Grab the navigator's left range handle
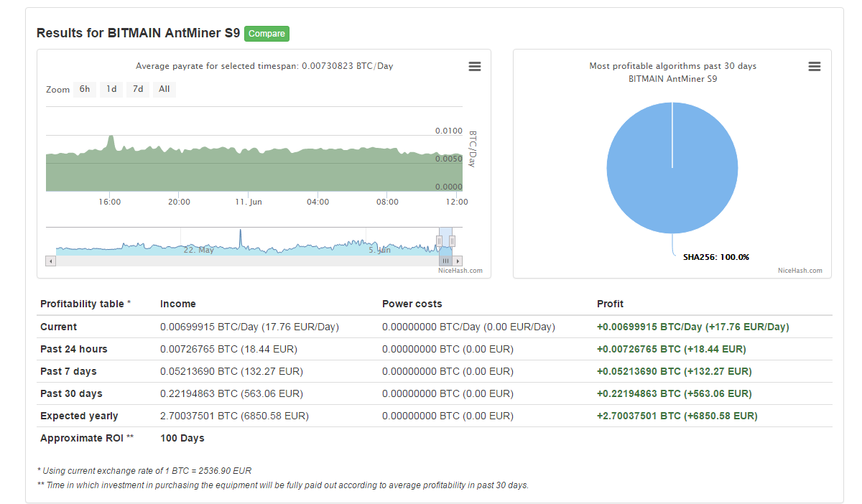 (x=439, y=241)
